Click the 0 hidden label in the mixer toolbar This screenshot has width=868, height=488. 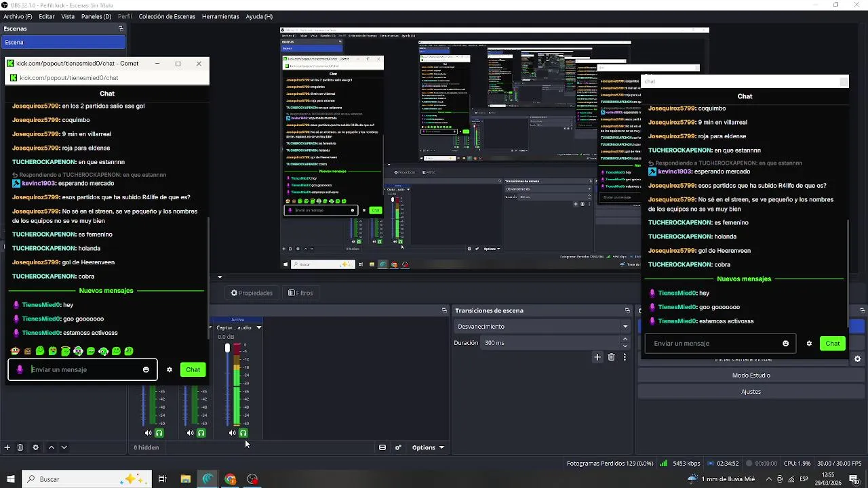[x=146, y=447]
